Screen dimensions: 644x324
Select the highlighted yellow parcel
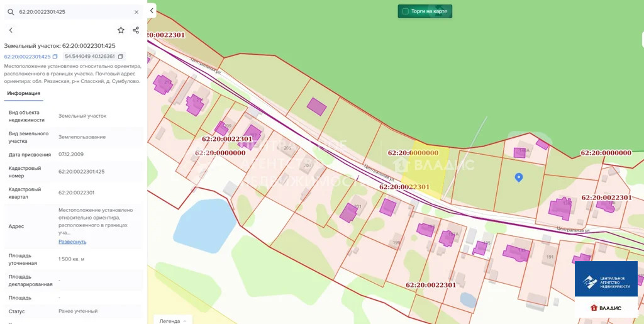[x=425, y=169]
